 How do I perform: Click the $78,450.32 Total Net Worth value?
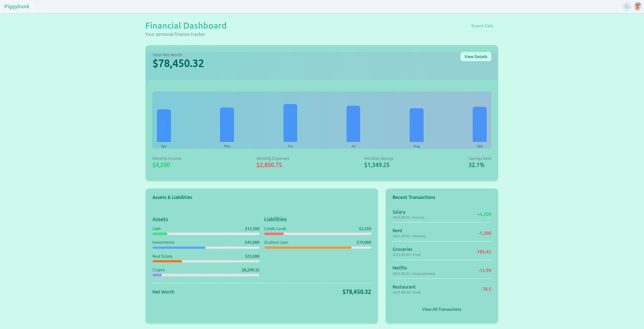click(x=178, y=63)
